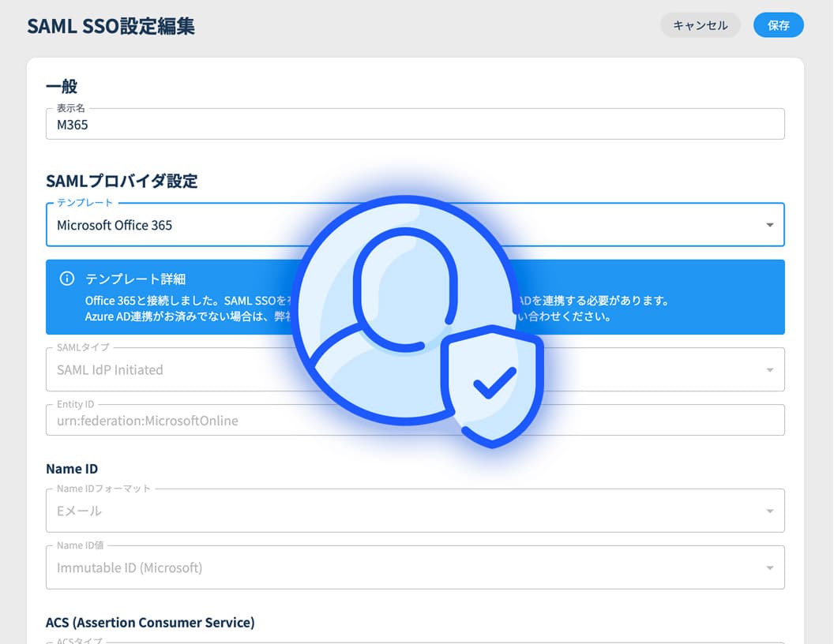Image resolution: width=834 pixels, height=644 pixels.
Task: Click the caret icon on SAMLタイプ field
Action: 769,370
